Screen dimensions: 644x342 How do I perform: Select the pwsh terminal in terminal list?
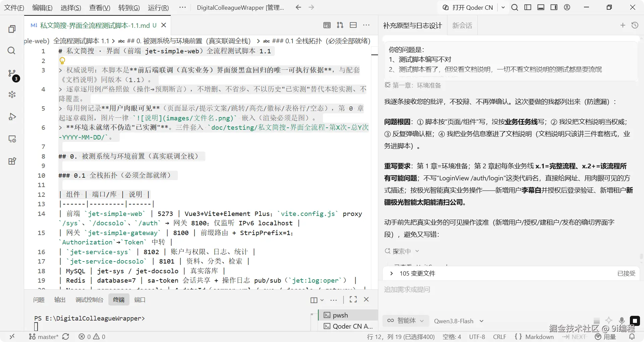pos(347,315)
